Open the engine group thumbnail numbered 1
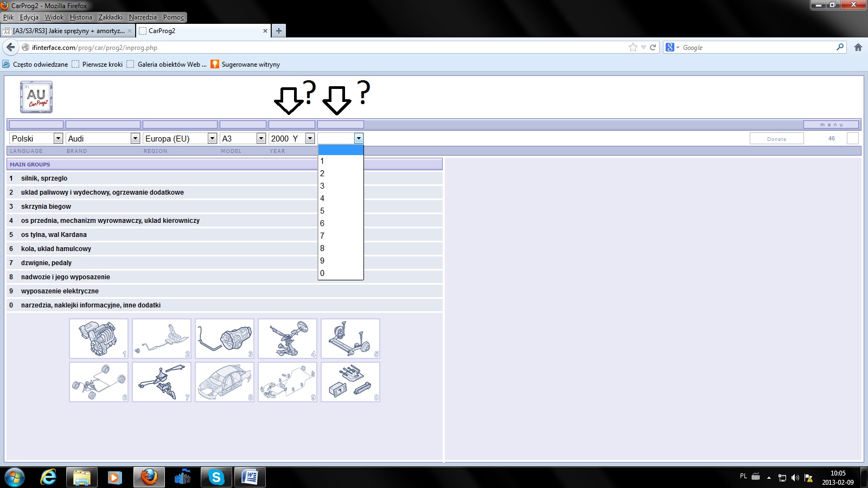This screenshot has width=868, height=488. click(x=99, y=338)
